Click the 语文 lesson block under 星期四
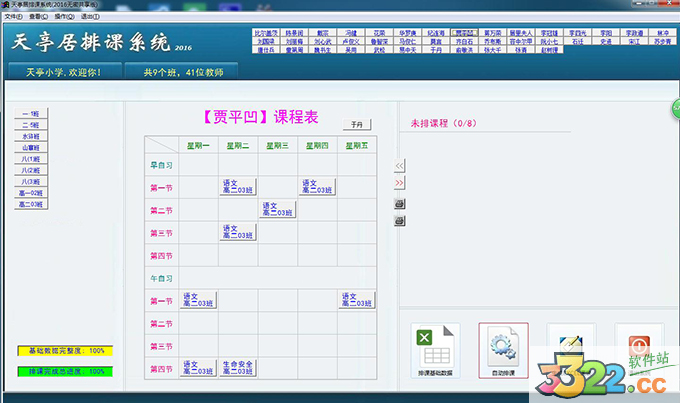Screen dimensions: 680x403 tap(317, 187)
